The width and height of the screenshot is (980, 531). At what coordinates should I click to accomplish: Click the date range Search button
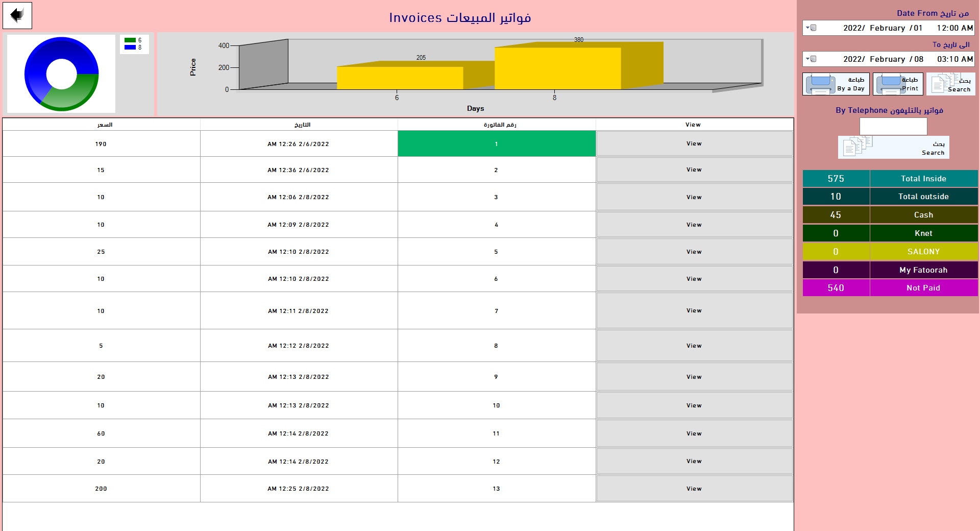click(951, 84)
